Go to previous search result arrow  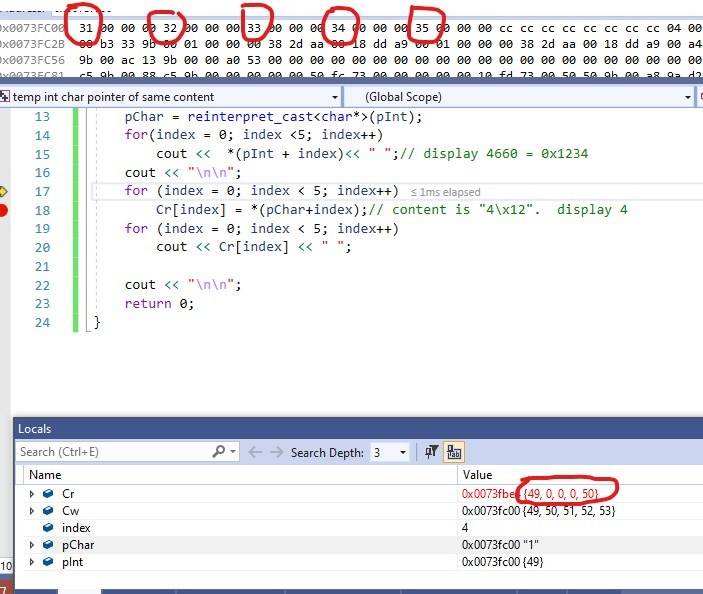[255, 452]
